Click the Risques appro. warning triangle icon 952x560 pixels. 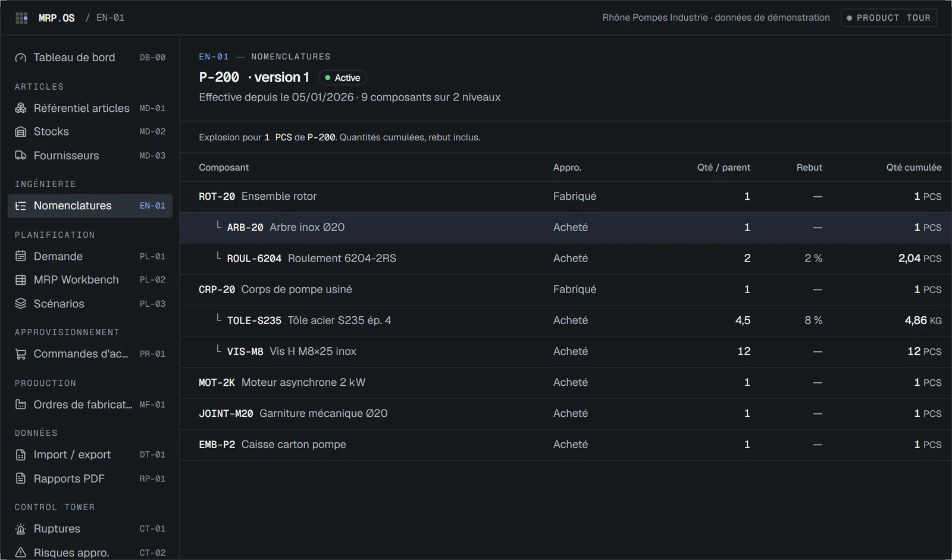(21, 553)
